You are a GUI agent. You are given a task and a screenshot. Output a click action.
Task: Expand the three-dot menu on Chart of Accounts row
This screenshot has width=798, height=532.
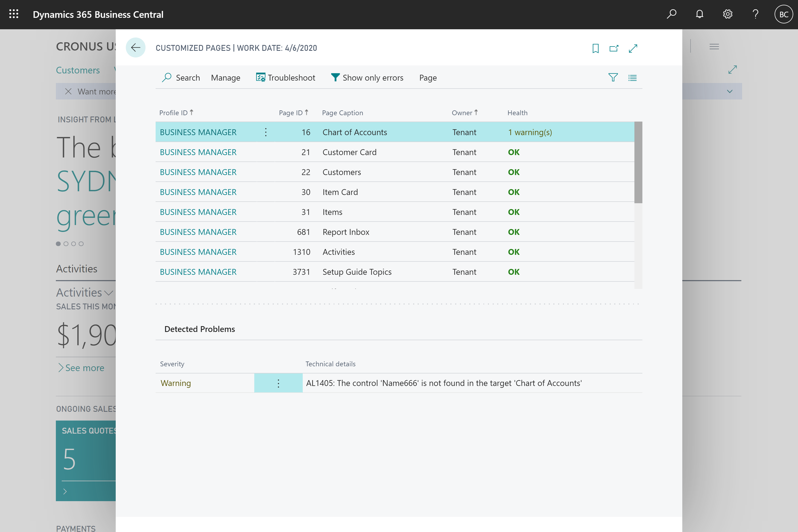(x=265, y=132)
